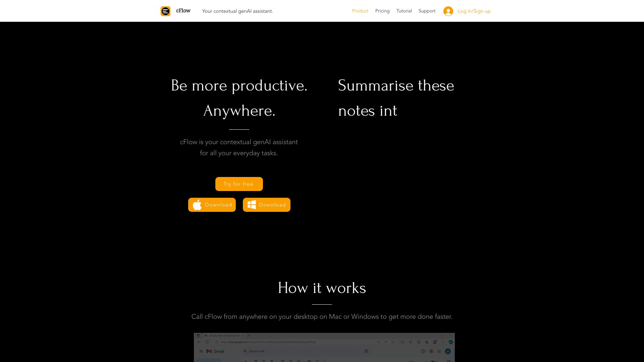The height and width of the screenshot is (362, 644).
Task: Click the Pricing navigation menu item
Action: pos(382,11)
